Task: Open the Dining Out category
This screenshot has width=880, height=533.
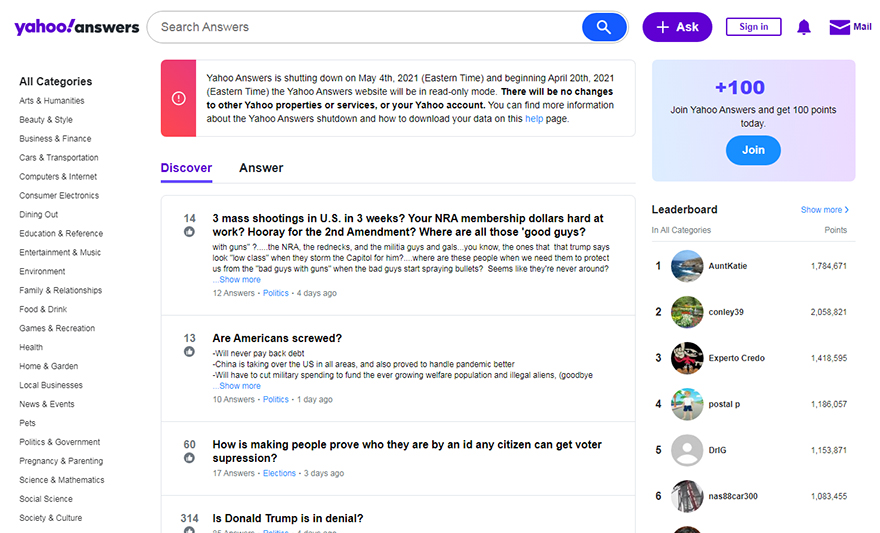Action: (39, 214)
